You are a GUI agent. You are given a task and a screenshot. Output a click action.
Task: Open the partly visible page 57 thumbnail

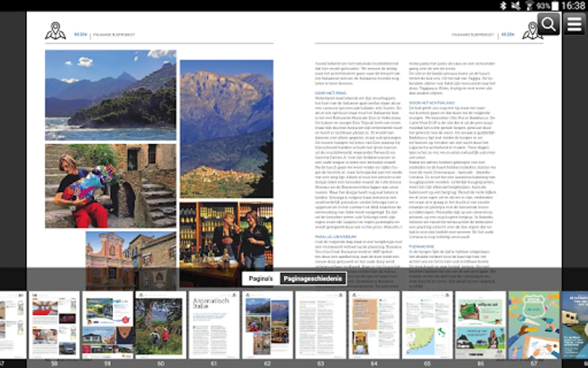click(13, 325)
